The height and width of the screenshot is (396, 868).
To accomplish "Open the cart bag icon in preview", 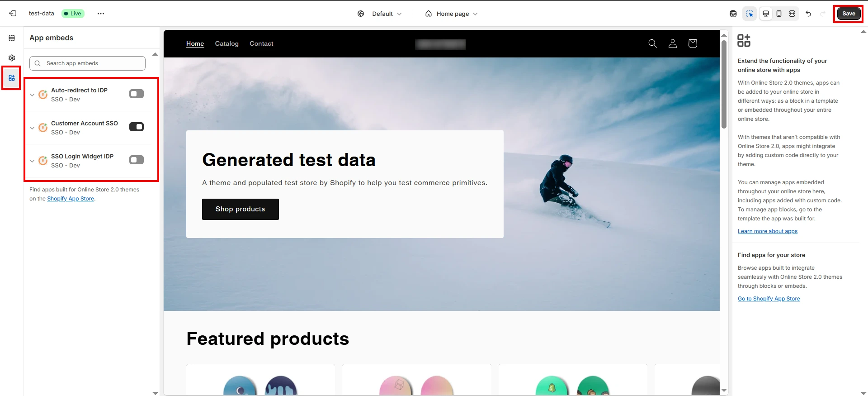I will [693, 43].
